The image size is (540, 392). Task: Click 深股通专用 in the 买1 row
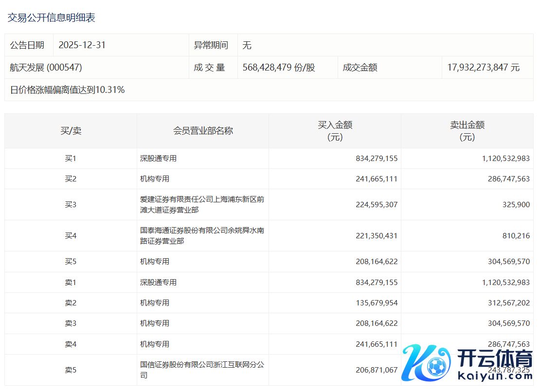(158, 159)
